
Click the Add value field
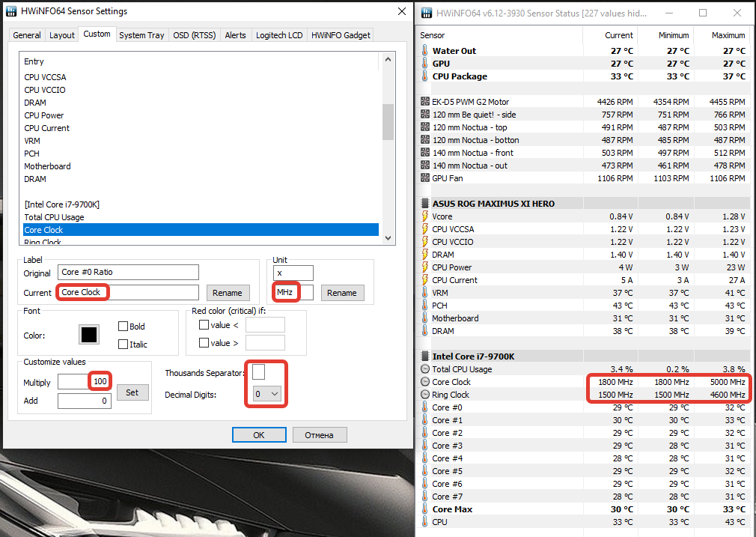tap(85, 401)
